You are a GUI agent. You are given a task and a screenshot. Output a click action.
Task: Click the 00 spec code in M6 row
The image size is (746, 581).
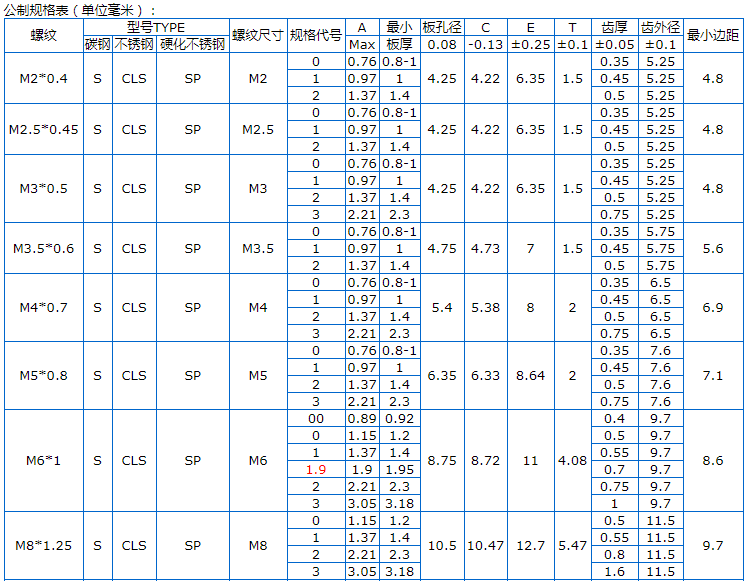click(x=316, y=419)
